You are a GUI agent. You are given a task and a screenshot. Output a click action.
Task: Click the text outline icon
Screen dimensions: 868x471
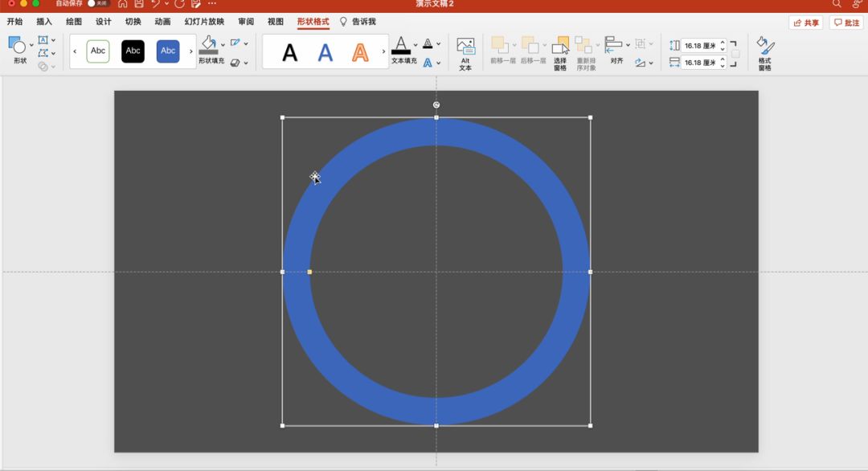428,43
